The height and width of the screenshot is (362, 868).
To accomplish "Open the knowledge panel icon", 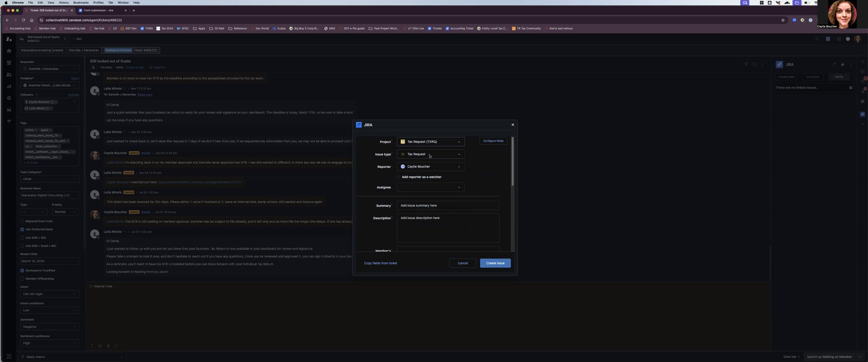I will click(863, 72).
